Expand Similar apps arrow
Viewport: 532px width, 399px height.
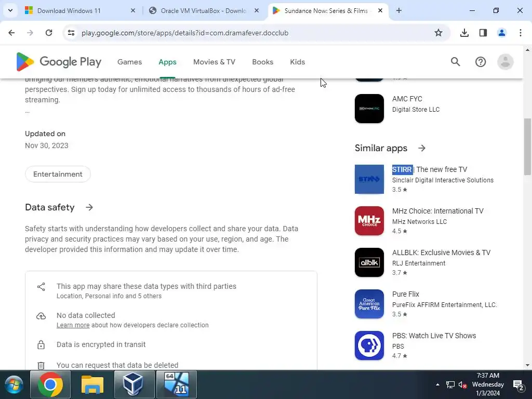point(422,148)
